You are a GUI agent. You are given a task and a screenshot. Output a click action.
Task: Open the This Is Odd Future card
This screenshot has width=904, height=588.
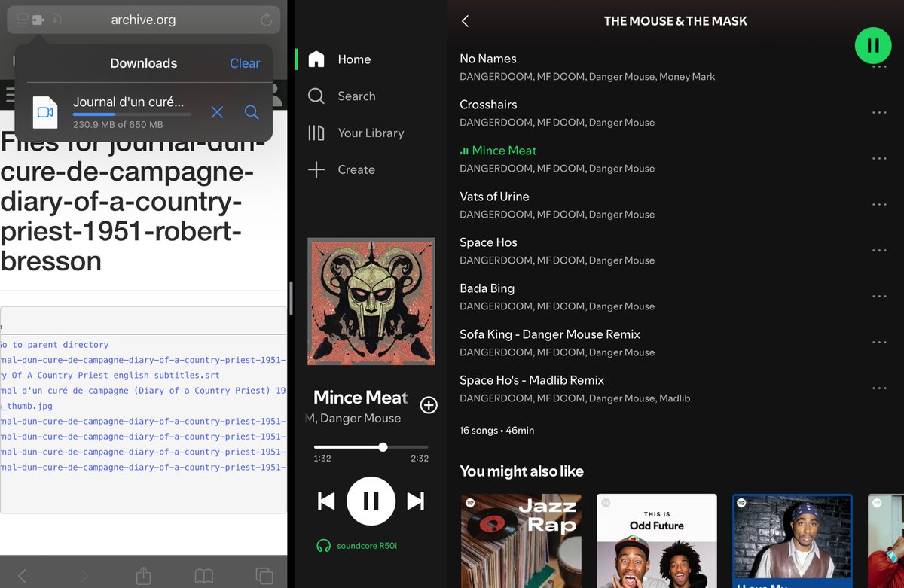click(657, 541)
